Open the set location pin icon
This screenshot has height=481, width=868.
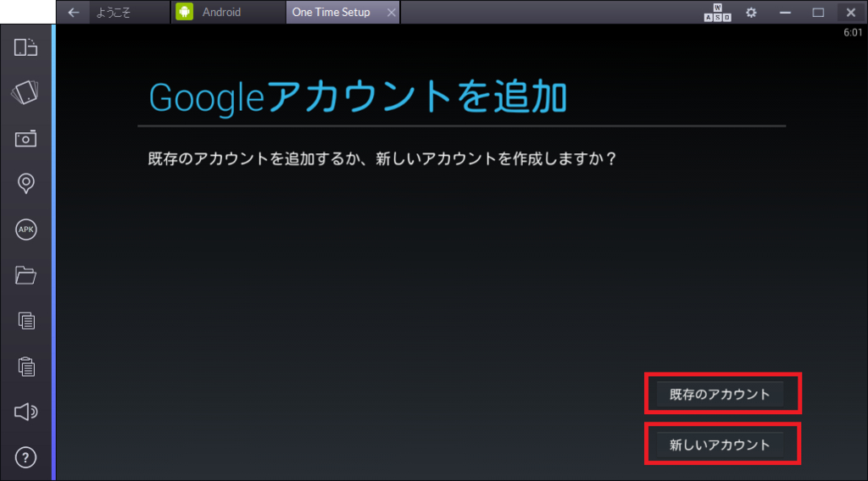tap(25, 183)
